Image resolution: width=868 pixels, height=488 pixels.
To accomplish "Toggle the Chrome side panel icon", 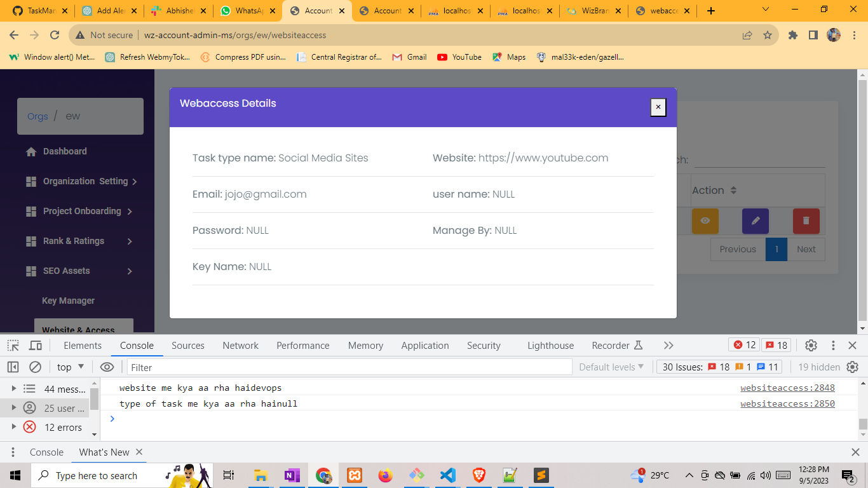I will 813,35.
